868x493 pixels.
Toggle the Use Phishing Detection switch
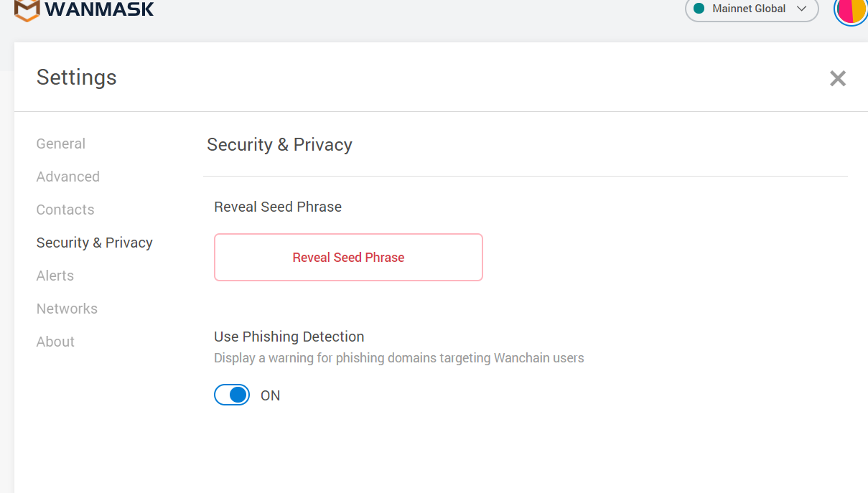pos(232,395)
